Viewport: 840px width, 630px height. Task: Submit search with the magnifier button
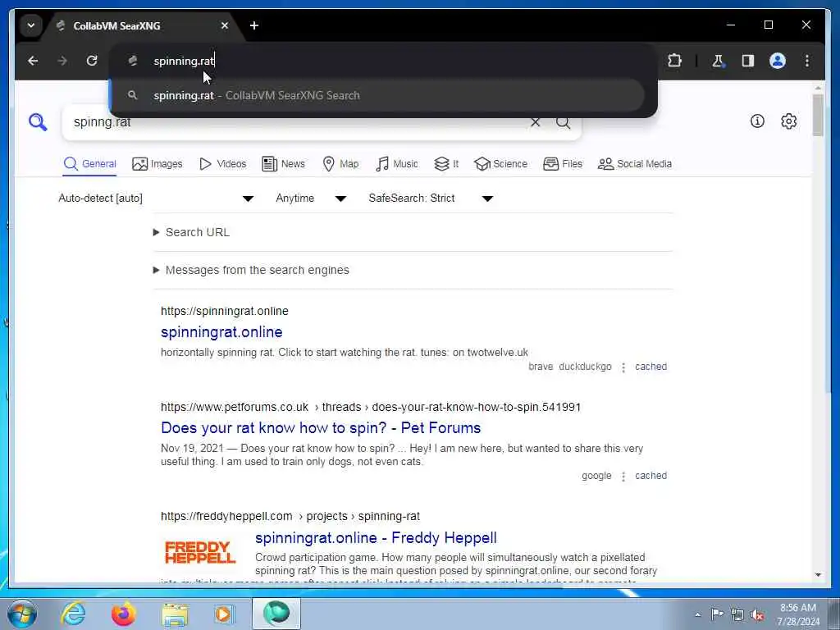pos(563,122)
